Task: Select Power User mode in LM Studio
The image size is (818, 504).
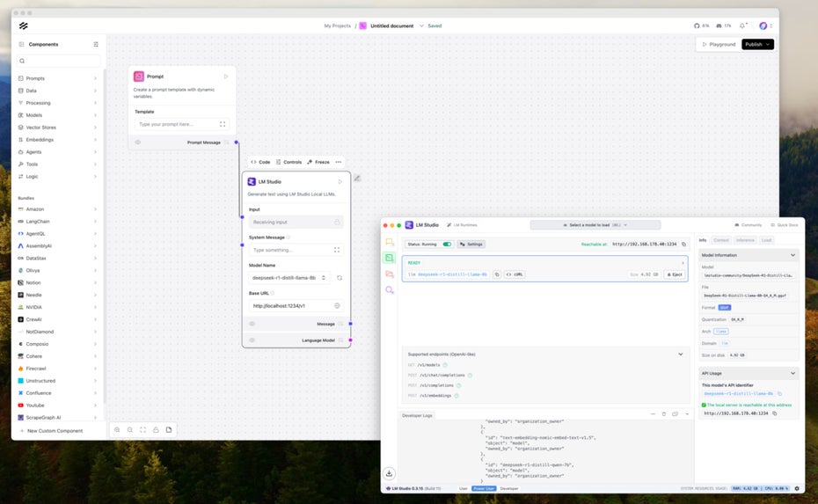Action: [x=484, y=489]
